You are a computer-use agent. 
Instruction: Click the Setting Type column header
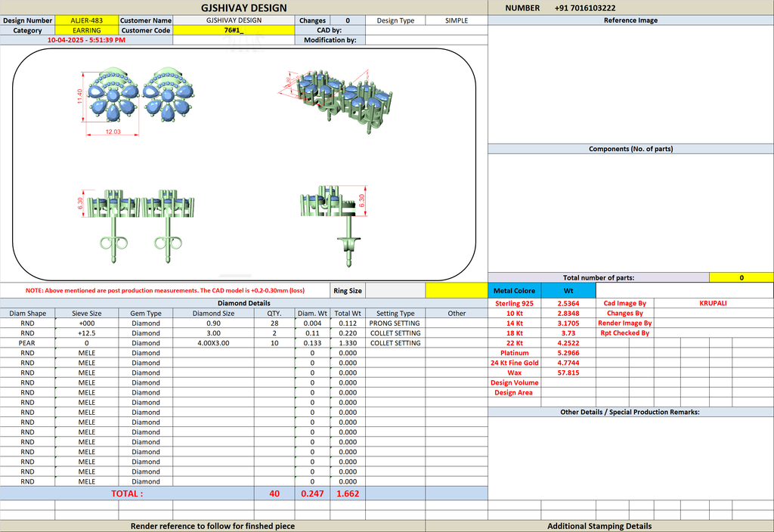[395, 314]
